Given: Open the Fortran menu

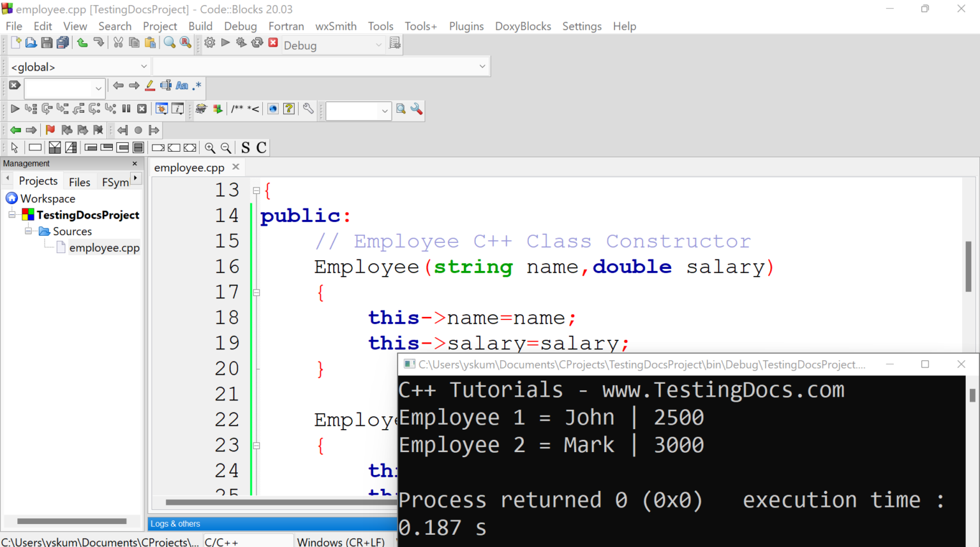Looking at the screenshot, I should (286, 26).
